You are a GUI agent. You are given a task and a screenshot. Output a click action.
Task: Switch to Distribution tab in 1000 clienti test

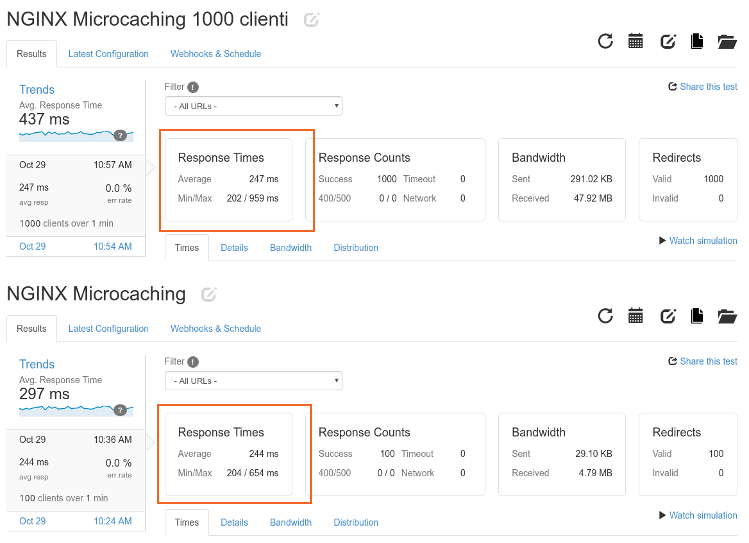(356, 248)
